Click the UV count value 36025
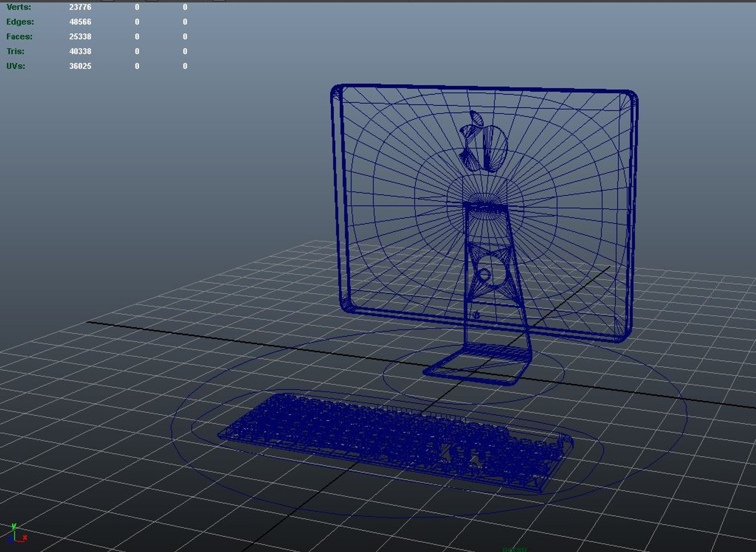This screenshot has height=552, width=756. point(80,66)
